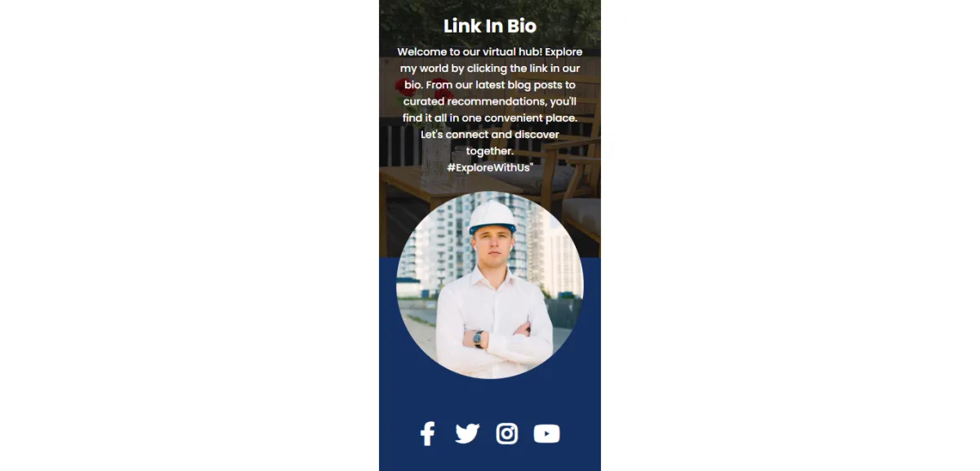The image size is (980, 471).
Task: Click the circular profile photo
Action: click(490, 285)
